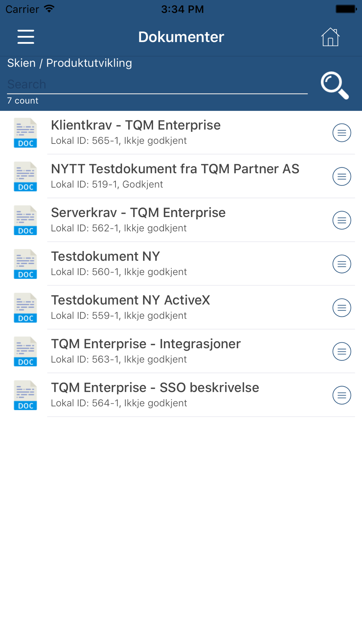362x644 pixels.
Task: Tap DOC file icon for Testdokument NY ActiveX
Action: coord(25,308)
